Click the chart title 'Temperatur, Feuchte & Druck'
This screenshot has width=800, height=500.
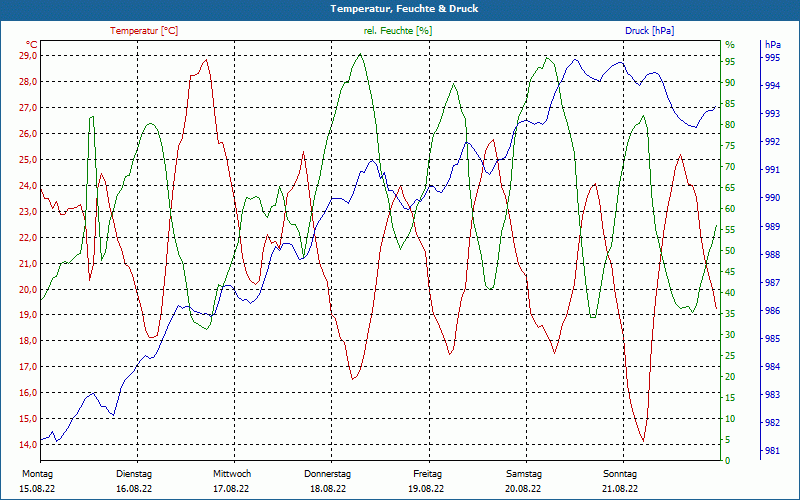pyautogui.click(x=404, y=9)
